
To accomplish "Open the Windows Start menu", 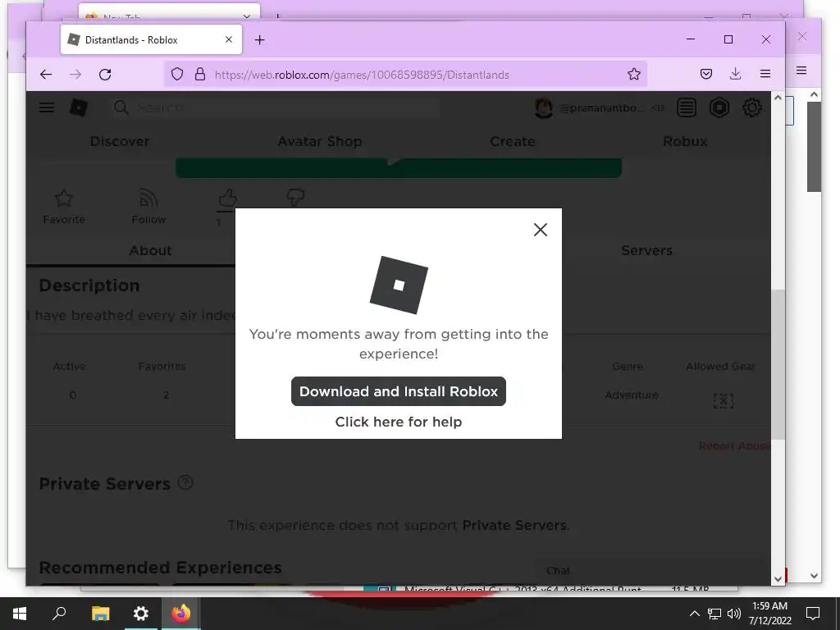I will pyautogui.click(x=20, y=614).
